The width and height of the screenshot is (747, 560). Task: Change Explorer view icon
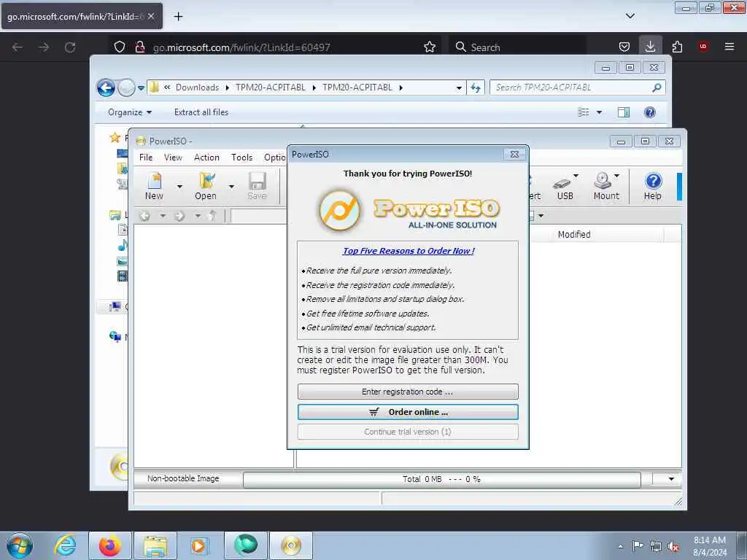tap(583, 112)
